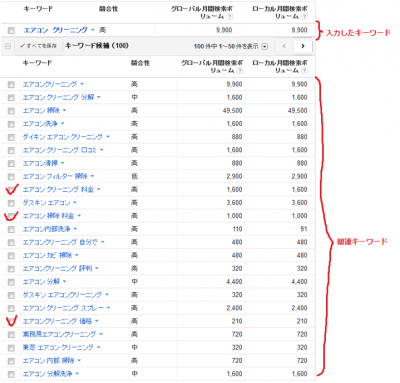This screenshot has width=400, height=383.
Task: Click the キーワード候補 (100) heading
Action: (x=97, y=46)
